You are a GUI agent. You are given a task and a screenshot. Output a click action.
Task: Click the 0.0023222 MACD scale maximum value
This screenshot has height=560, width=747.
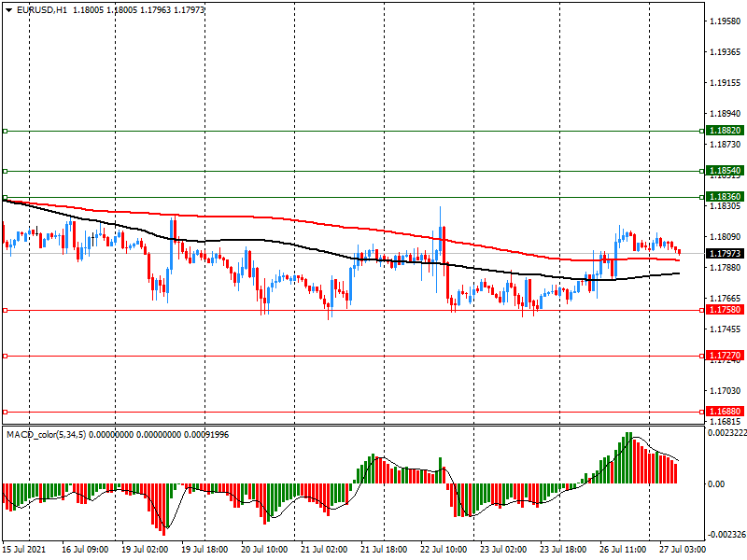click(727, 433)
